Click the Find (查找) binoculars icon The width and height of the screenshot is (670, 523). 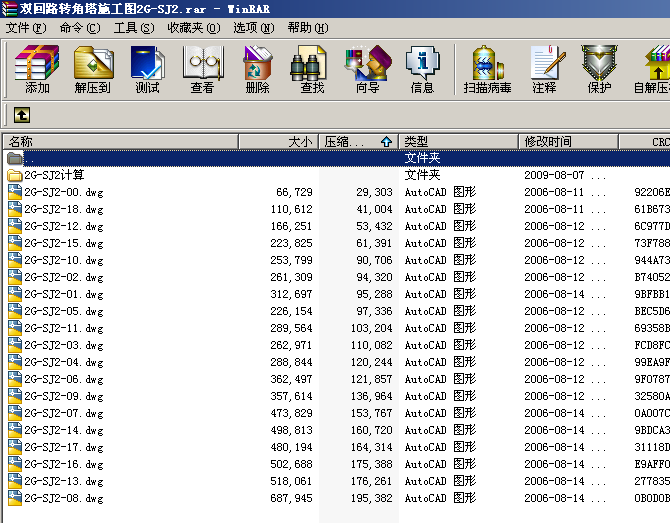pos(309,63)
